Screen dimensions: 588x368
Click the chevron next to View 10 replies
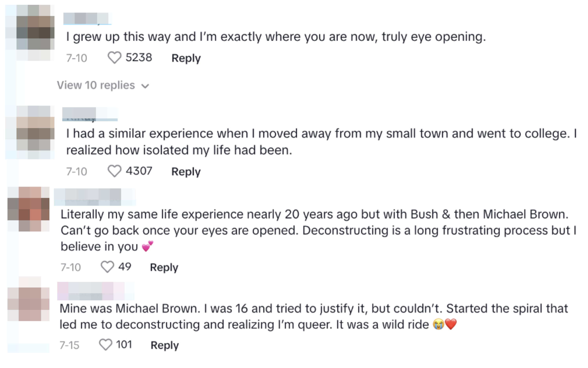[x=145, y=86]
